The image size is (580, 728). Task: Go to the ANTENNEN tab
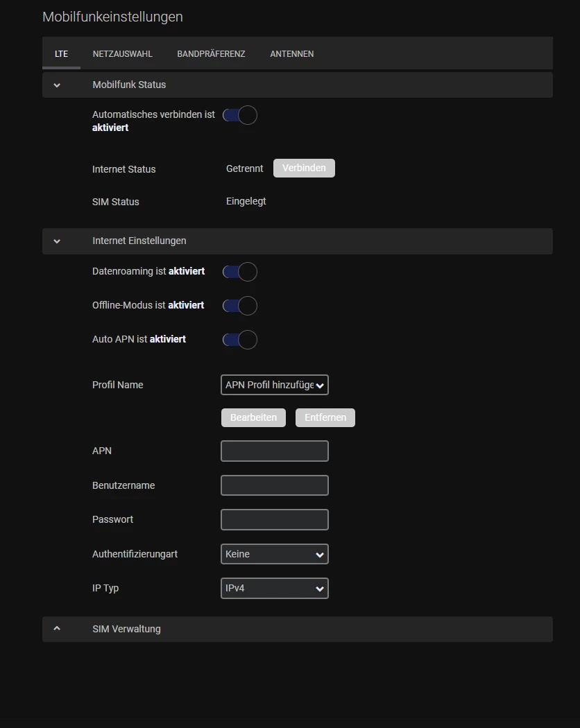click(x=291, y=54)
